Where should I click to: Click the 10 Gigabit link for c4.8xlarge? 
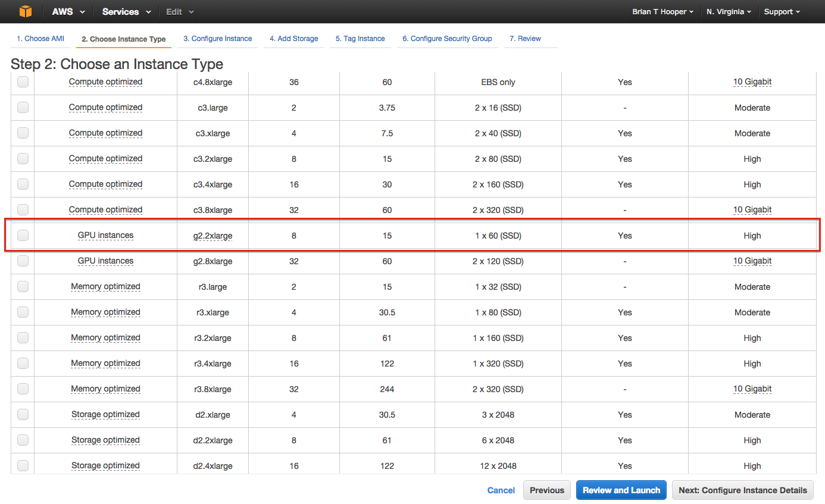752,82
